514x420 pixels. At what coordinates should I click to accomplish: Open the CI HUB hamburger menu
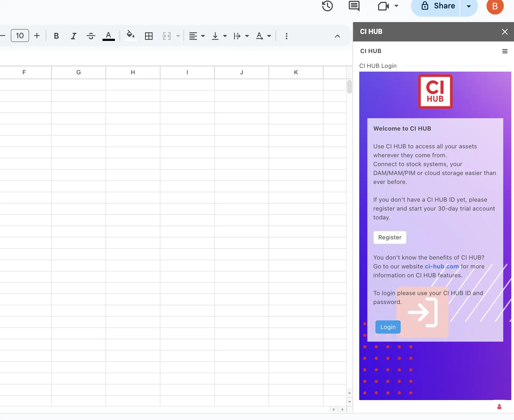tap(505, 51)
